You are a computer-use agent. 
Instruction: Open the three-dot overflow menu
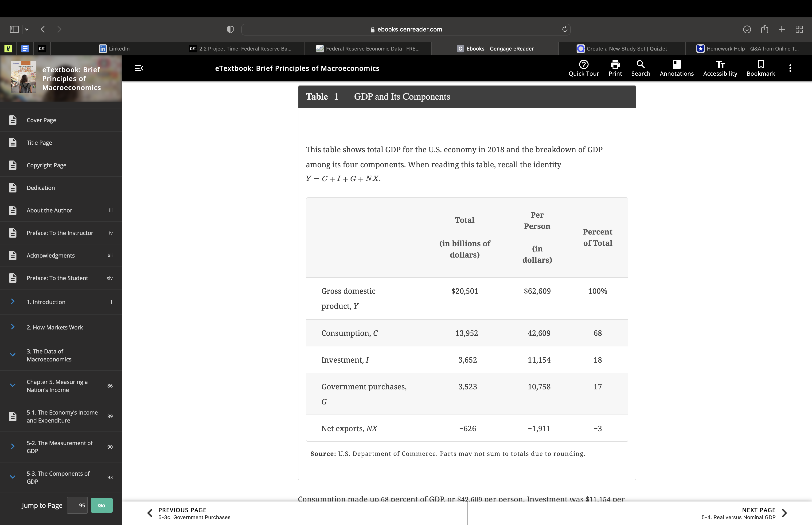[790, 68]
